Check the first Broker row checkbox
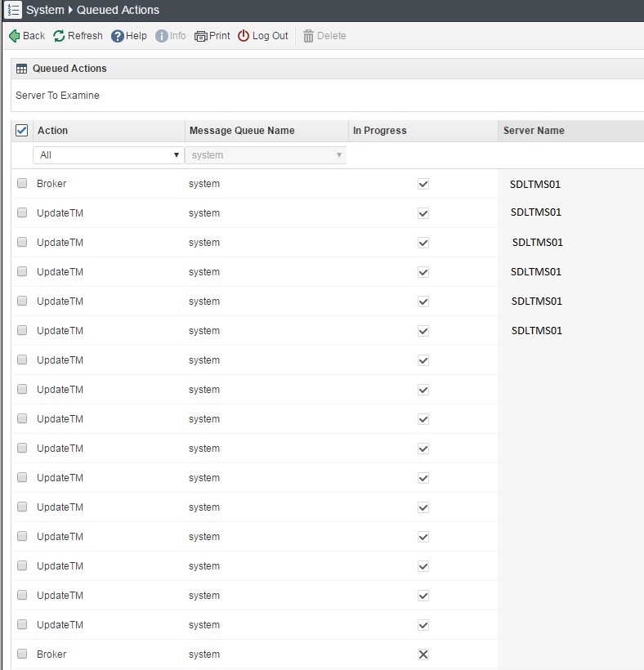This screenshot has width=644, height=670. [22, 184]
